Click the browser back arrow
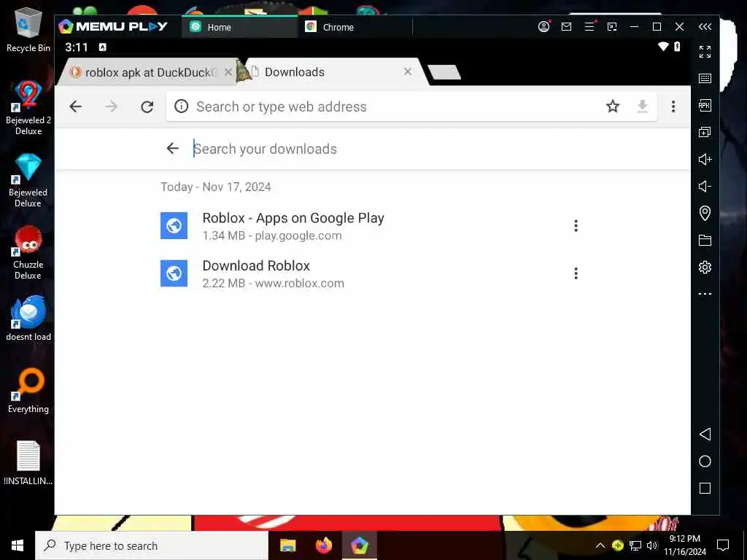This screenshot has height=560, width=747. click(x=76, y=106)
